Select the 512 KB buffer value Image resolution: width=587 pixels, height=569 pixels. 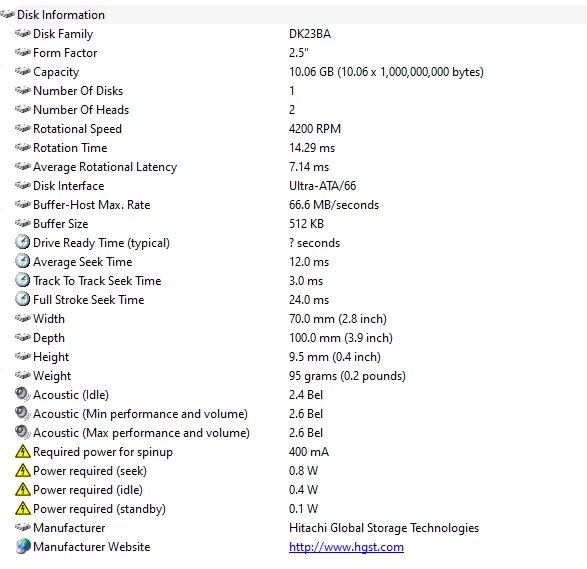(x=306, y=224)
